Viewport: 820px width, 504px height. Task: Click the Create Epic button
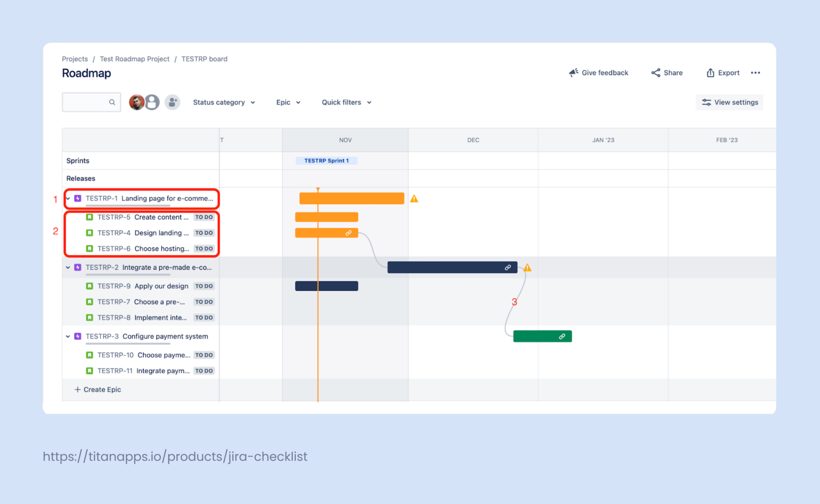click(97, 389)
